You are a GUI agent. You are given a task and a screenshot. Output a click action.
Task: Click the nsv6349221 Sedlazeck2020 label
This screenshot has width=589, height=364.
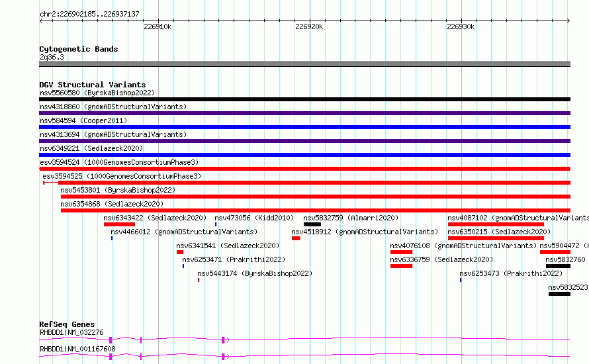(91, 148)
